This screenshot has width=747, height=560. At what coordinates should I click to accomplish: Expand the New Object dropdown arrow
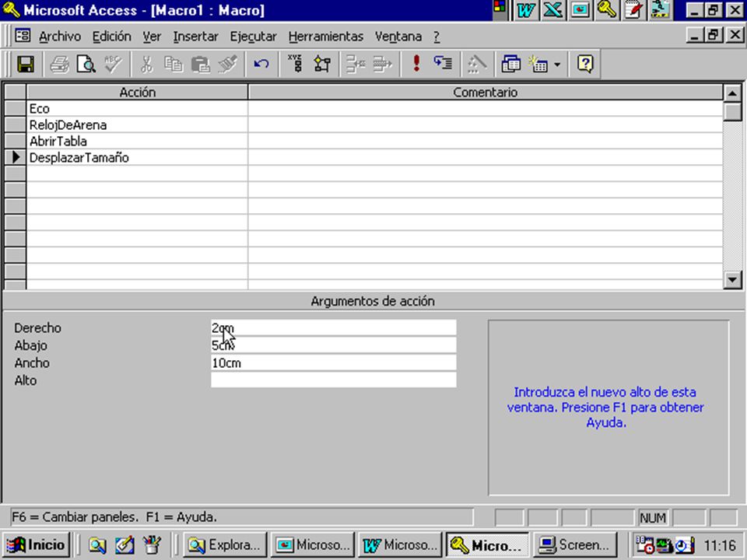click(557, 65)
